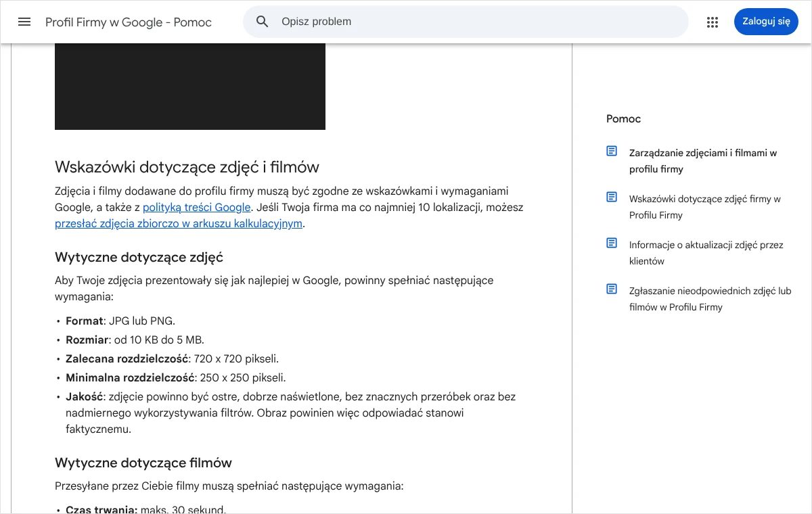Focus the Opisz problem search field
The width and height of the screenshot is (812, 514).
tap(466, 22)
